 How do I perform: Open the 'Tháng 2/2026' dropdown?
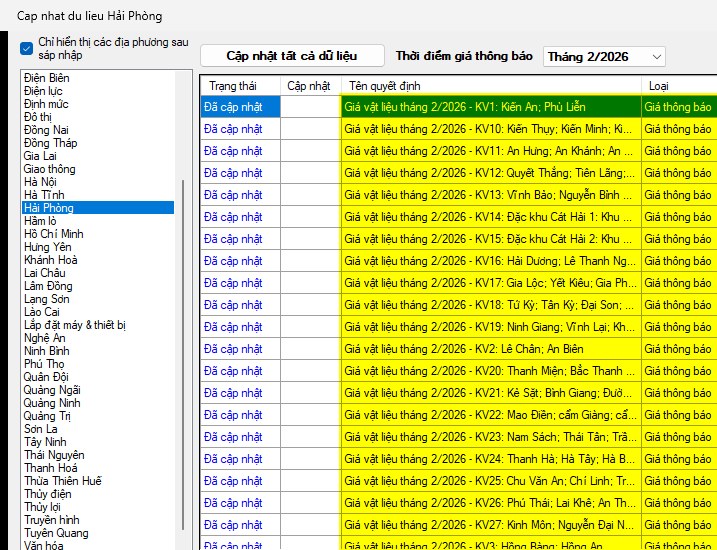(x=604, y=57)
